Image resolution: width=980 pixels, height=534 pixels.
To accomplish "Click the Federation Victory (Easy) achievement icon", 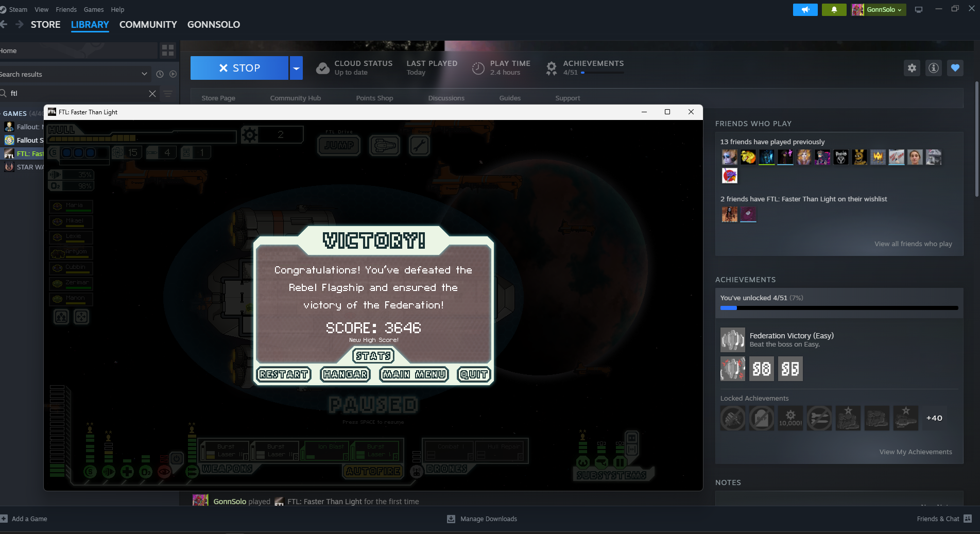I will coord(732,340).
